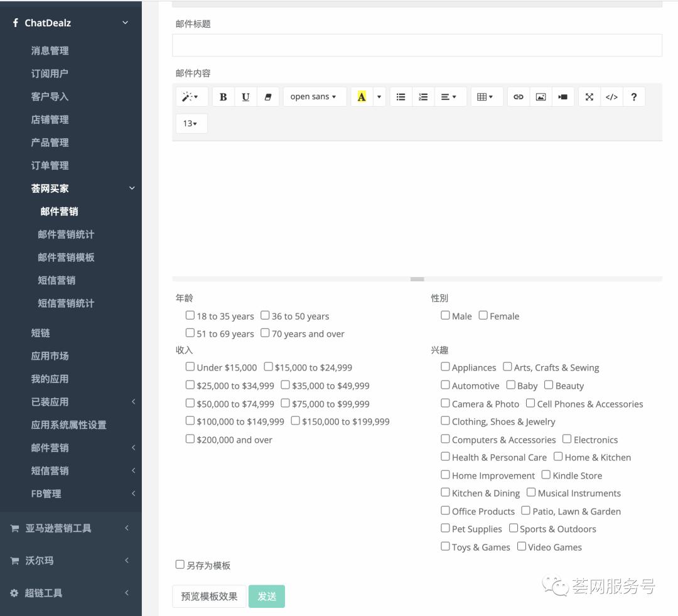
Task: Expand the 超链工具 section
Action: point(127,593)
